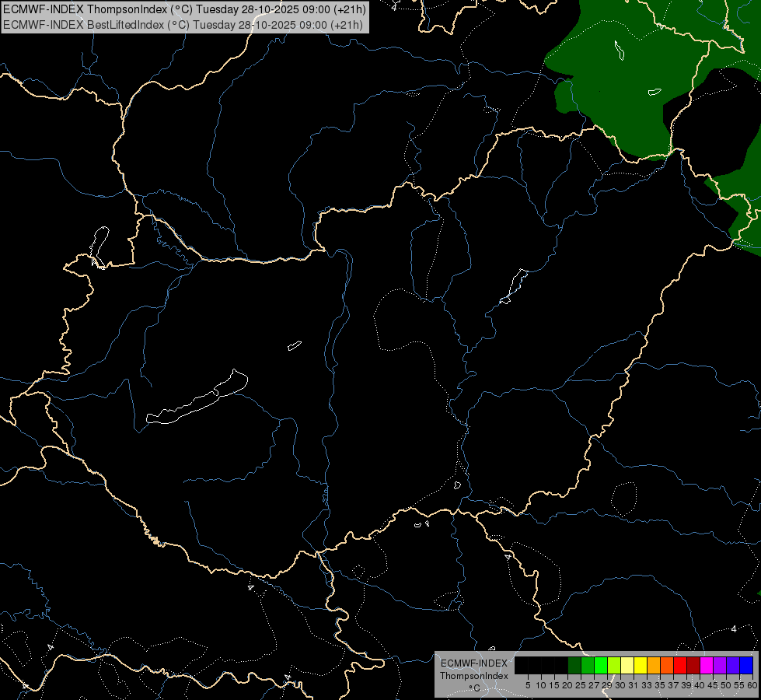Click the ECMWF-INDEX ThompsonIndex title line

pyautogui.click(x=184, y=9)
